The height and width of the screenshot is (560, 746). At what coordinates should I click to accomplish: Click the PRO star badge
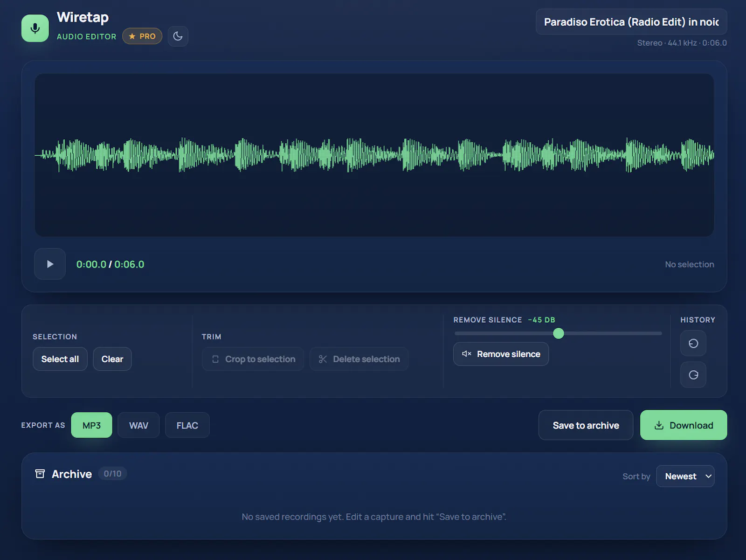142,36
